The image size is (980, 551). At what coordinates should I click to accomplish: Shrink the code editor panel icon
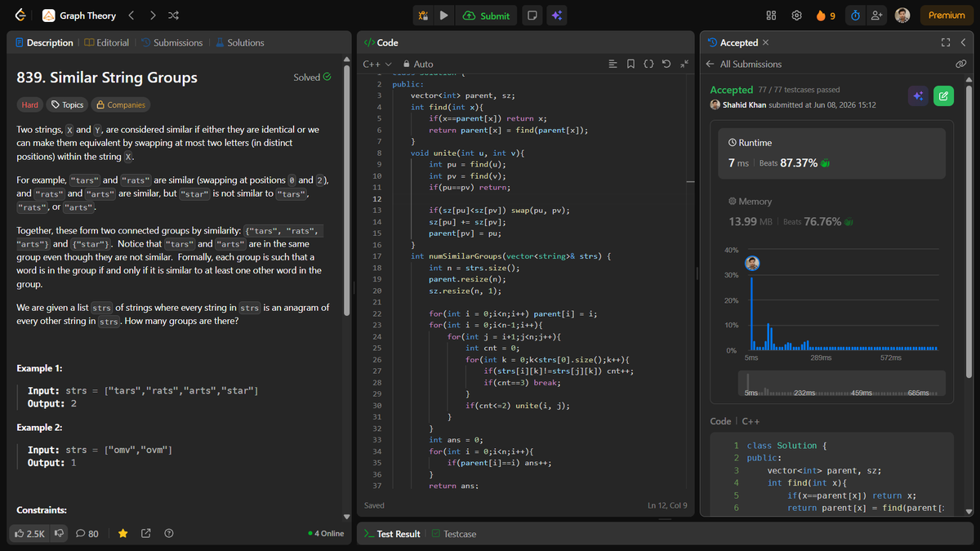tap(684, 64)
